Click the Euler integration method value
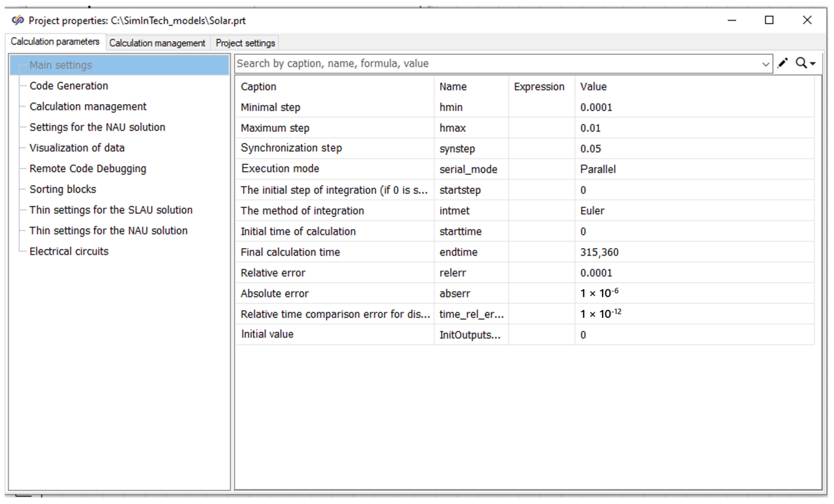This screenshot has height=504, width=834. click(592, 211)
